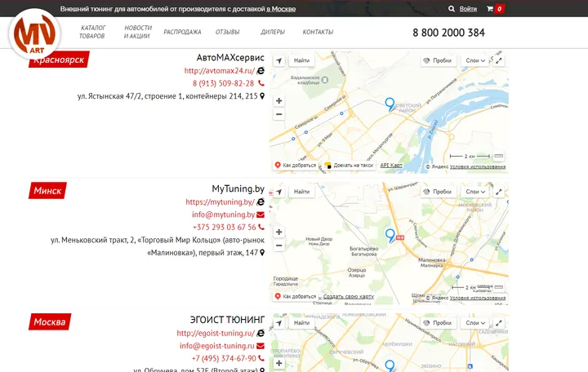Toggle Пробки traffic on Krasnoyarsk map
The image size is (588, 372).
[x=438, y=60]
